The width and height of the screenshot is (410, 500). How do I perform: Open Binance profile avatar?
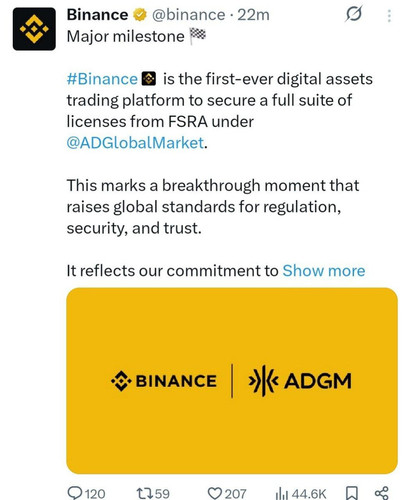click(x=34, y=29)
